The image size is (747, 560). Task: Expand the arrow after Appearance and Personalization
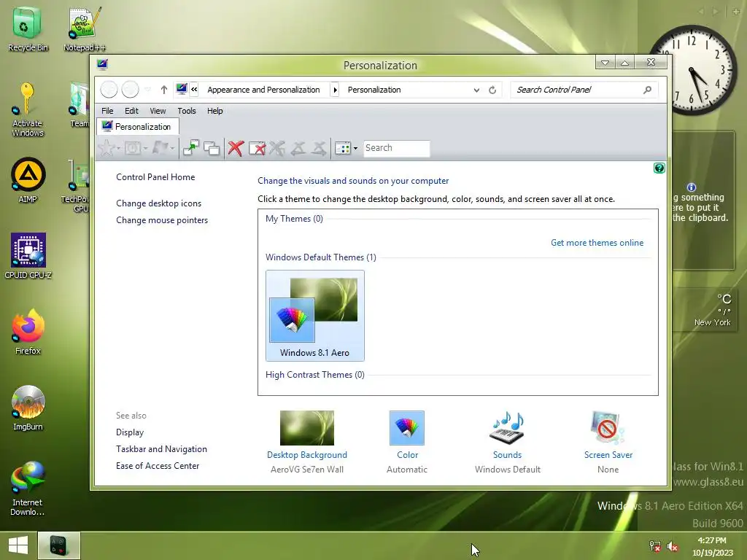tap(335, 90)
